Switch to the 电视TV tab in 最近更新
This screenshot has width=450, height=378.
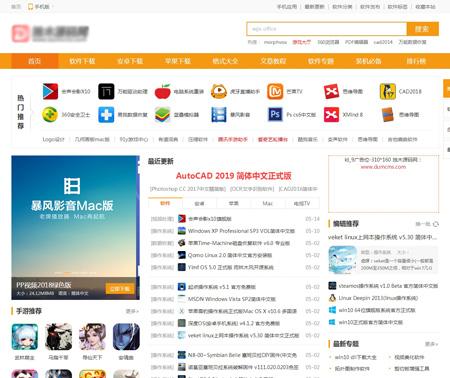click(302, 203)
